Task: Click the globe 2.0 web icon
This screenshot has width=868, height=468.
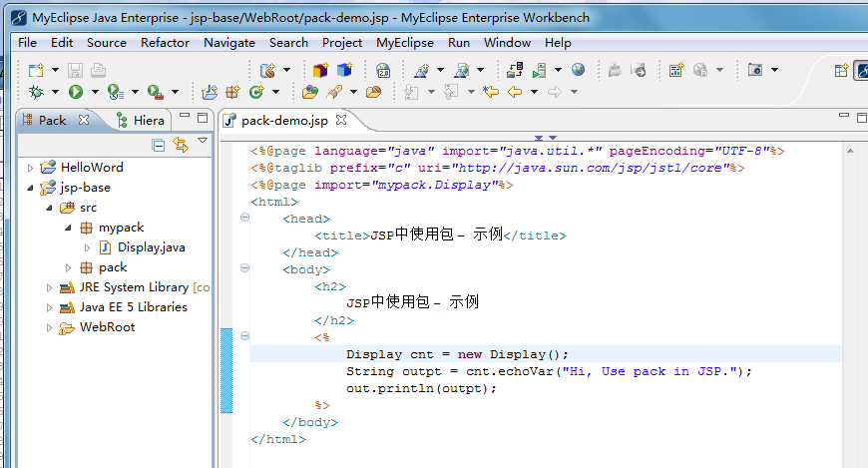Action: point(383,70)
